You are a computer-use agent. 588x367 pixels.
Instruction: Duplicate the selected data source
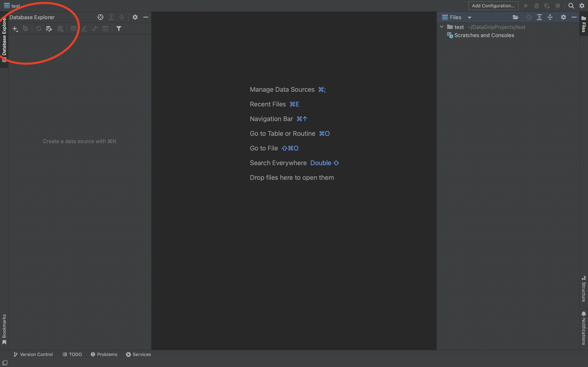(25, 28)
